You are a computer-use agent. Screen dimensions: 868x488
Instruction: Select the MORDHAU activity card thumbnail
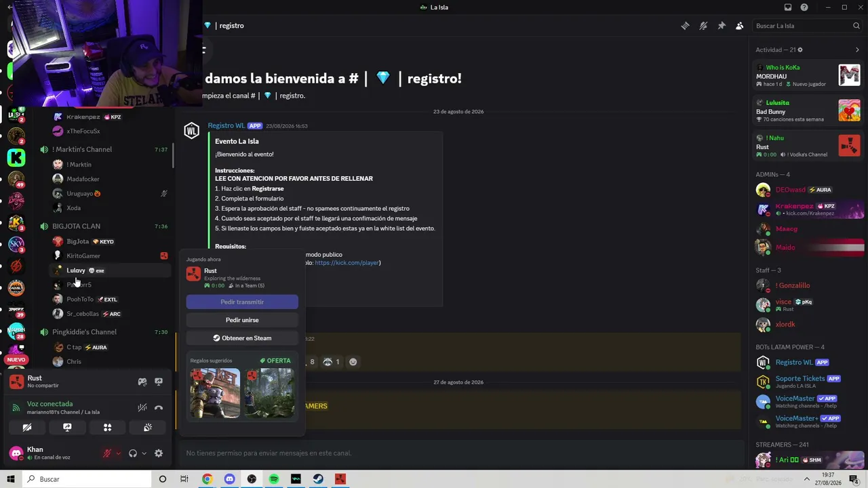point(849,75)
